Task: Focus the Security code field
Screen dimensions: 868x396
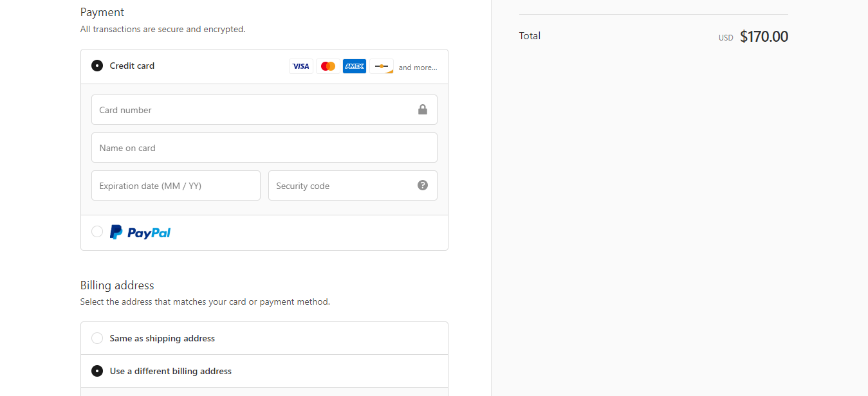Action: [353, 185]
